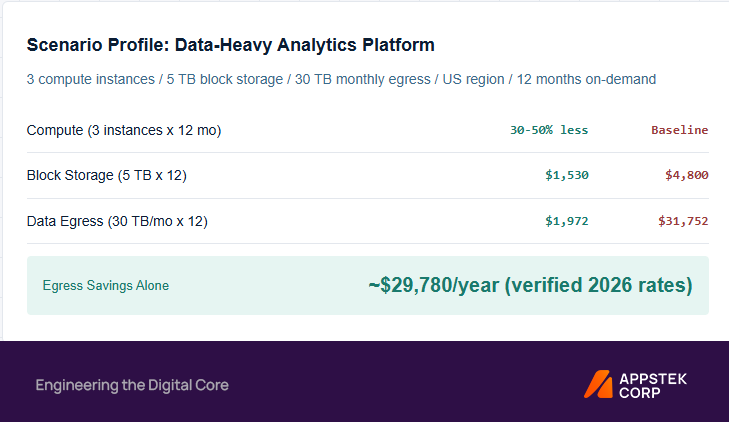Select the Scenario Profile heading
Screen dimensions: 729x422
[x=231, y=45]
